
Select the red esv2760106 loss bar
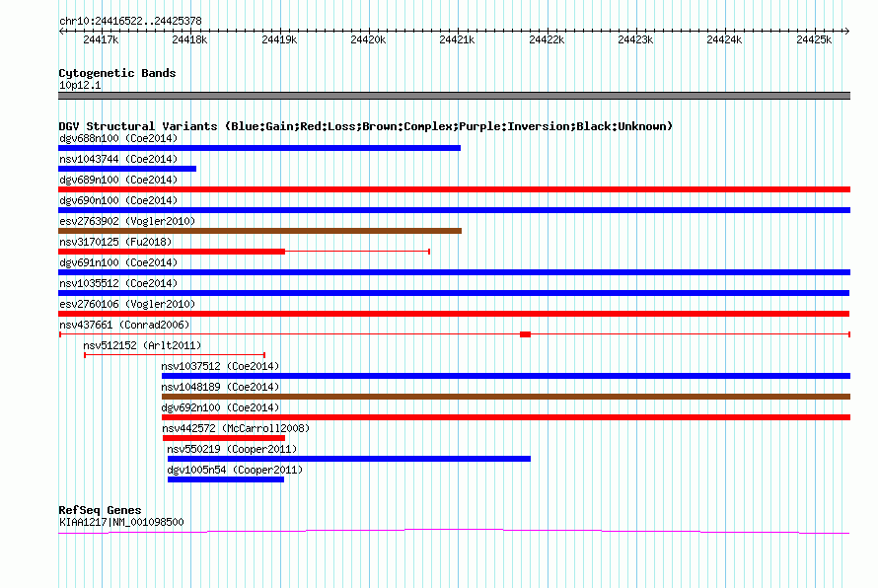coord(454,314)
